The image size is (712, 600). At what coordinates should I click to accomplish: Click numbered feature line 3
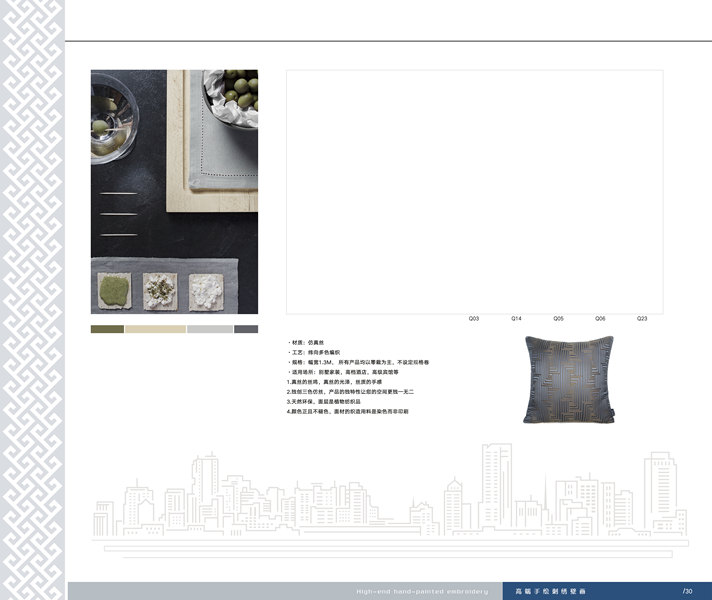tap(323, 402)
